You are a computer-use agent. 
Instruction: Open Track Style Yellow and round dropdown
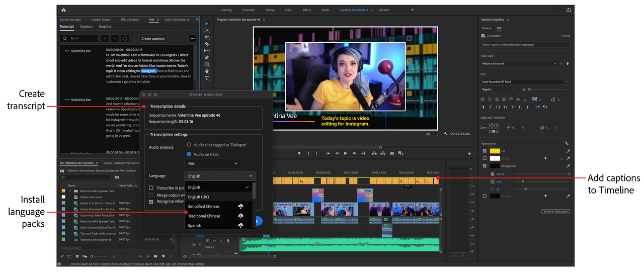coord(519,64)
